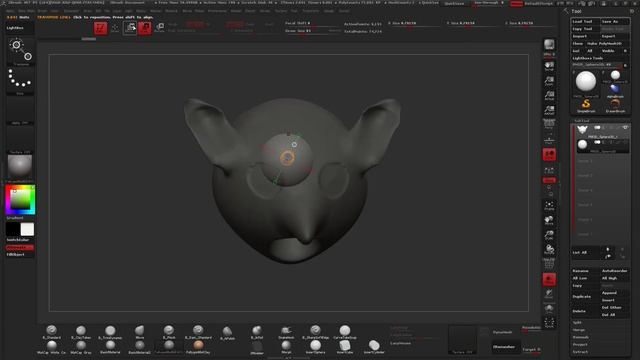Toggle the Floor grid button

click(x=549, y=140)
